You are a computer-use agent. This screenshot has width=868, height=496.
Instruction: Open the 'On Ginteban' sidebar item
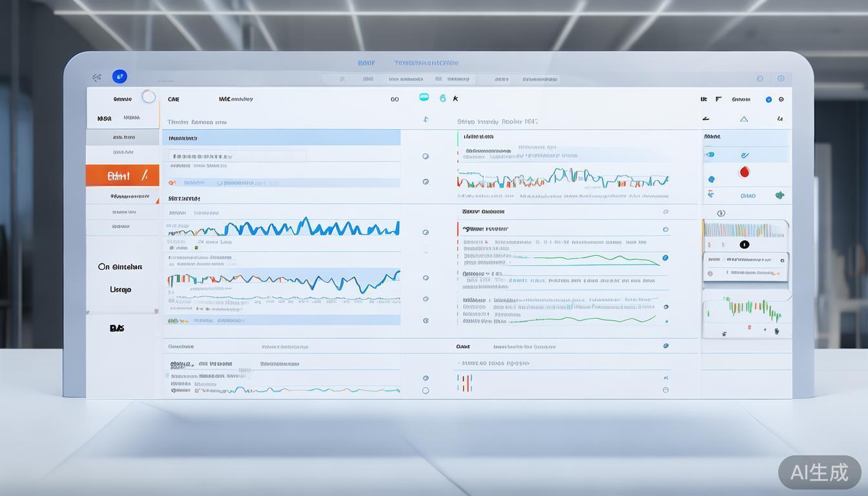tap(120, 267)
